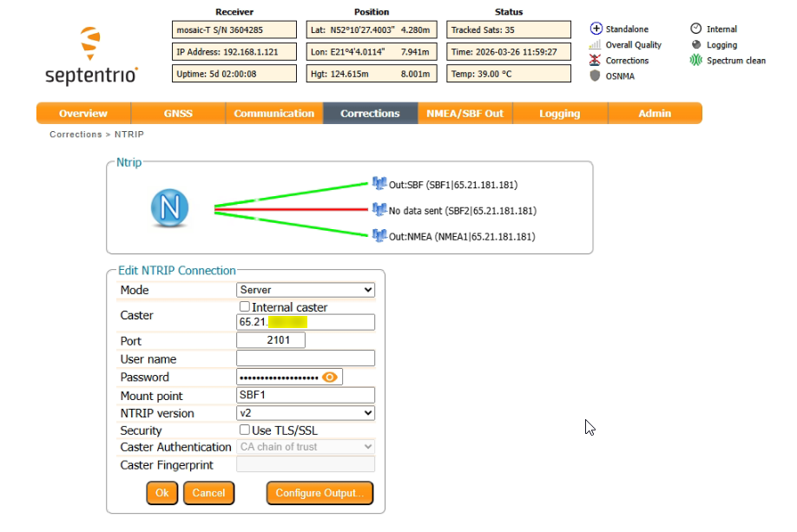Click the Configure Output button
This screenshot has width=797, height=532.
pyautogui.click(x=319, y=493)
